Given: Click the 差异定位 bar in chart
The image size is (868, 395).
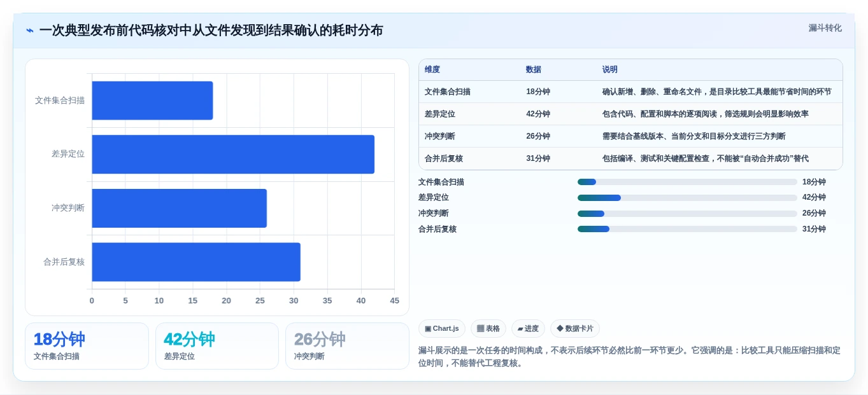Looking at the screenshot, I should 233,154.
